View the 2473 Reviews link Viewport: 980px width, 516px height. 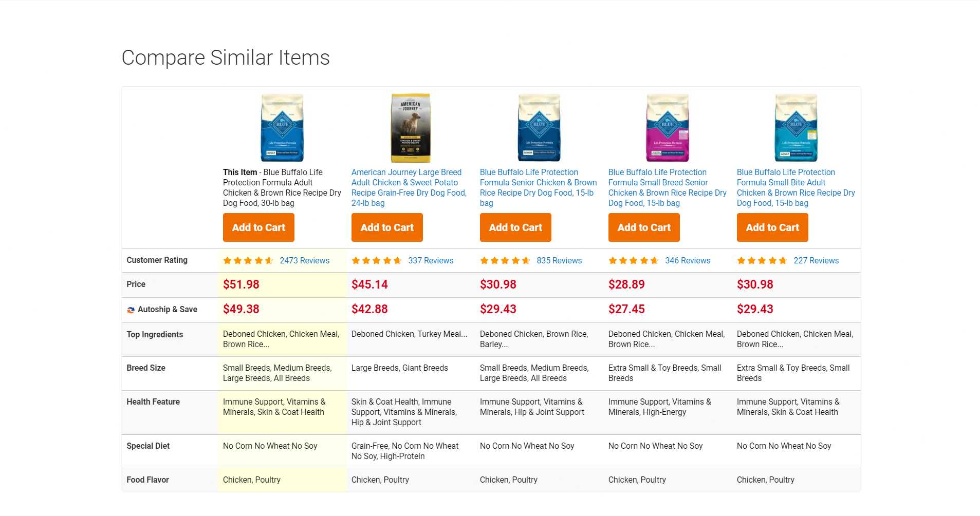pos(304,261)
